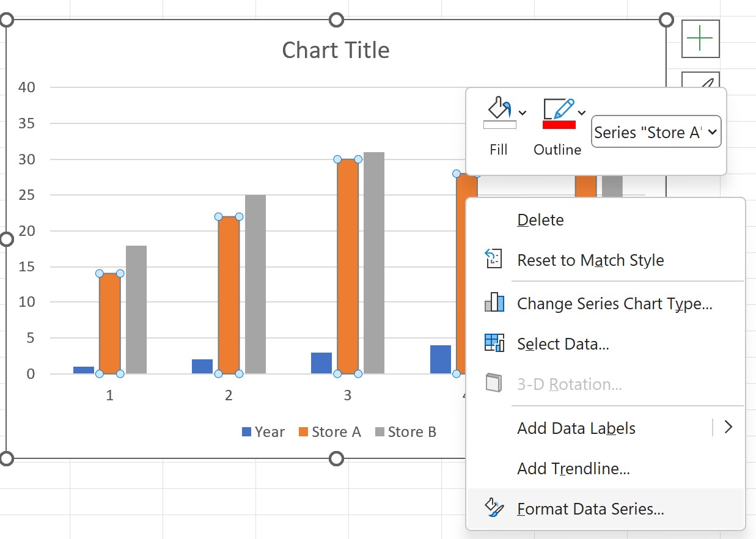Open the Series "Store A" combo box
This screenshot has width=756, height=539.
[x=656, y=132]
